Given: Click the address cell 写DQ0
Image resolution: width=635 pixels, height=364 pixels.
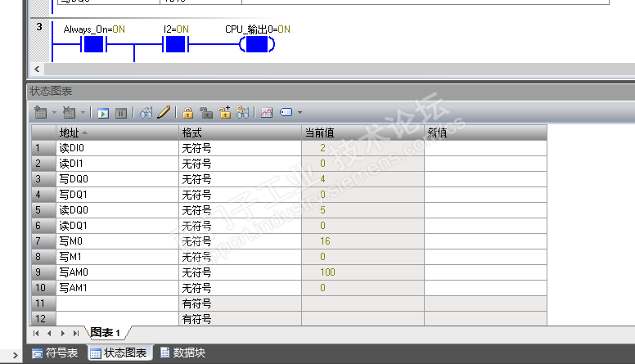Looking at the screenshot, I should click(117, 179).
